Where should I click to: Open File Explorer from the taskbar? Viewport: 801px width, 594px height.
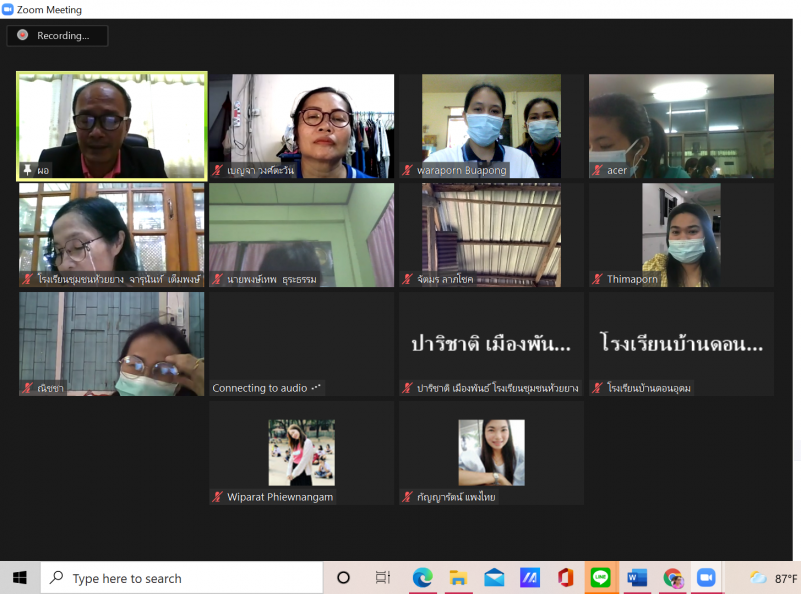pyautogui.click(x=458, y=578)
